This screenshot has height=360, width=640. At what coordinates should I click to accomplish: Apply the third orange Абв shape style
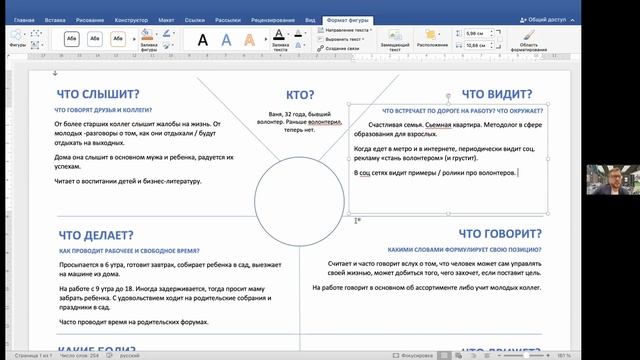pyautogui.click(x=118, y=39)
